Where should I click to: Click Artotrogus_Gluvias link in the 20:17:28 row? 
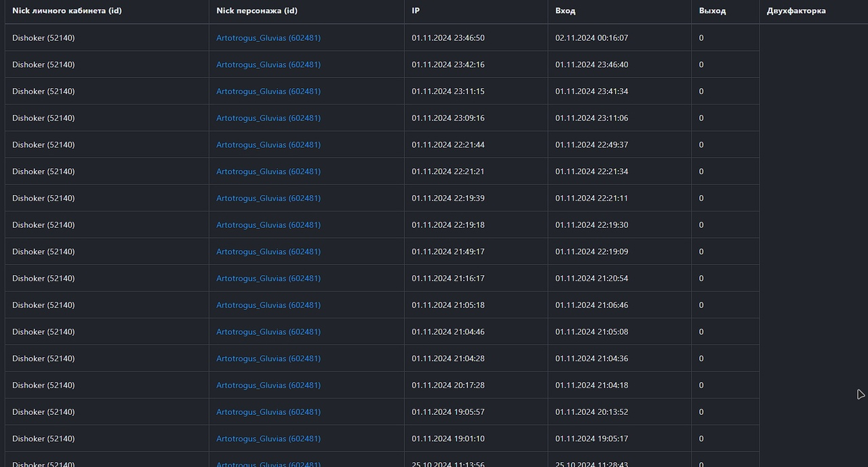pos(269,386)
